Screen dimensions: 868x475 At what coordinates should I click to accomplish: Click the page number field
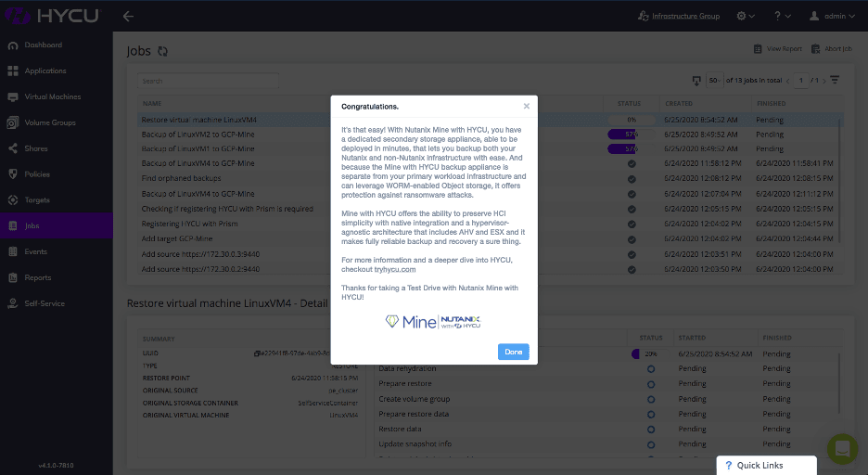800,81
